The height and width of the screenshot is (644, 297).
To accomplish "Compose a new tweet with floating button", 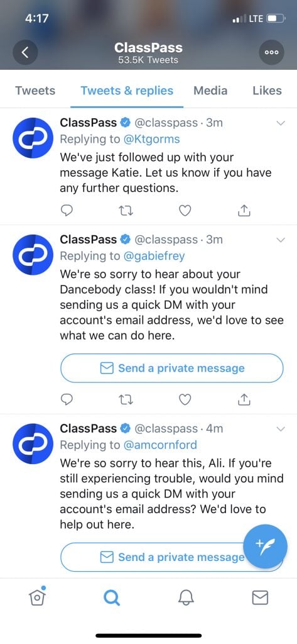I will (266, 547).
